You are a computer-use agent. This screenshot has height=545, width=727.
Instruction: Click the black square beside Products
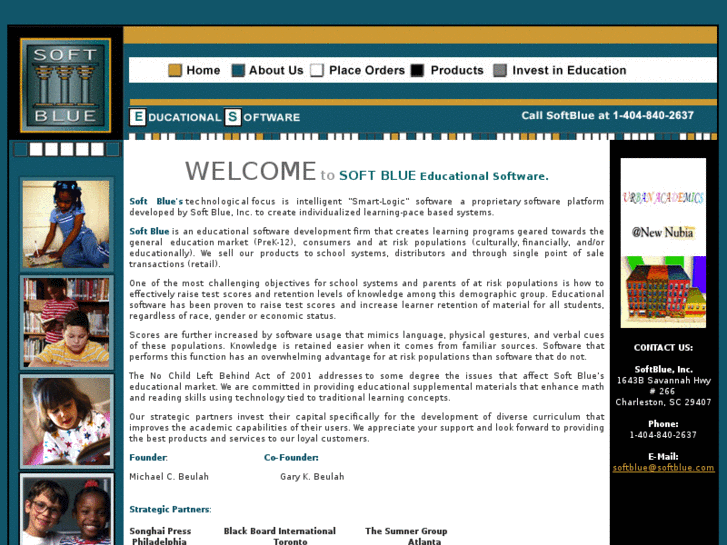[417, 71]
